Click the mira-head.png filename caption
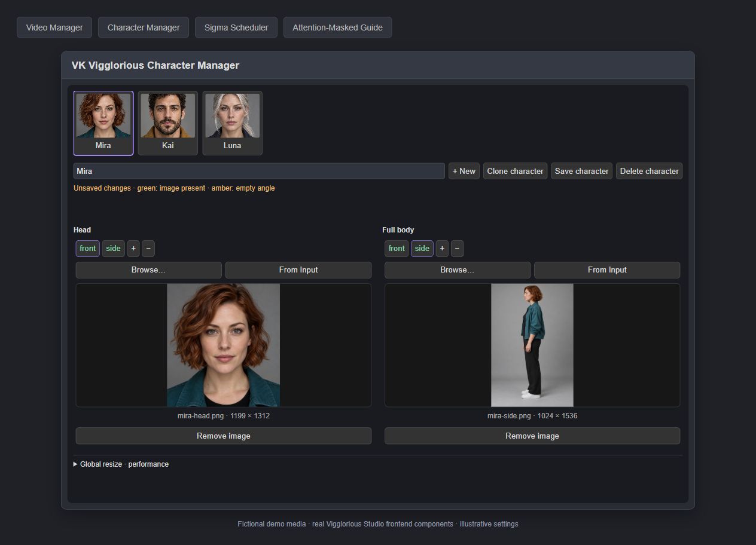 click(224, 416)
